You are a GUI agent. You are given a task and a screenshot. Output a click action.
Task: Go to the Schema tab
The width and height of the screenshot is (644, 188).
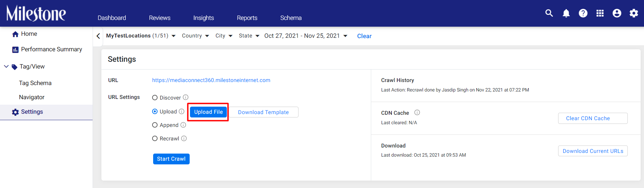point(291,18)
